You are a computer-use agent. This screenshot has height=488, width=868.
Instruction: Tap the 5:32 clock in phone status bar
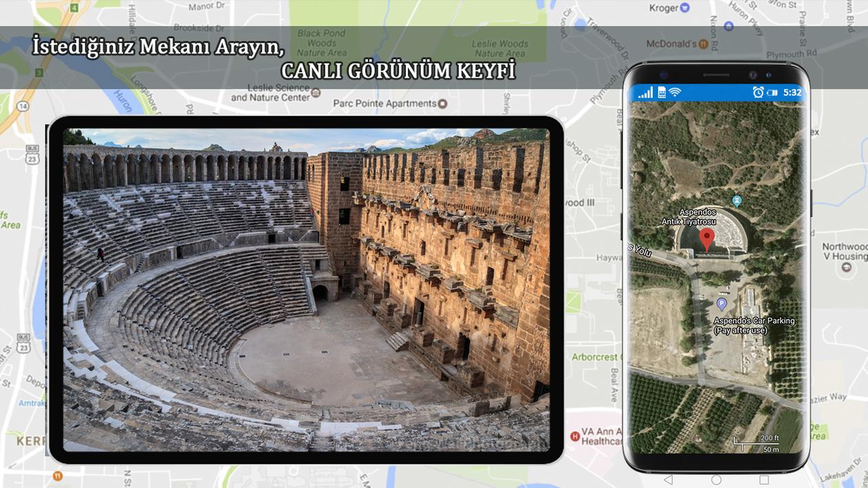pos(792,92)
